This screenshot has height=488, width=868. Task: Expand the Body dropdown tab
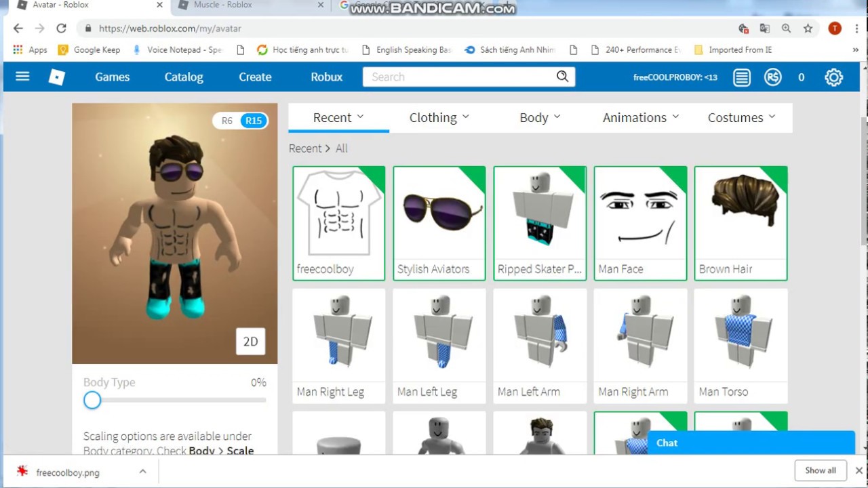click(540, 117)
